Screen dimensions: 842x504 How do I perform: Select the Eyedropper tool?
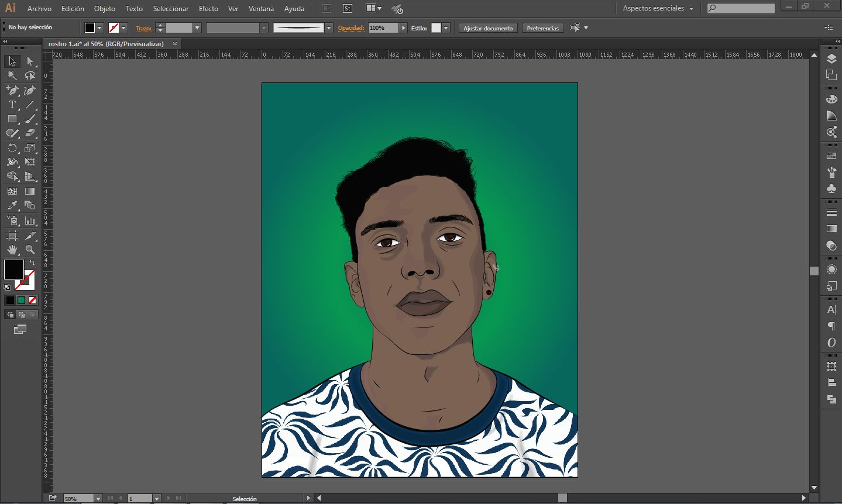[12, 205]
